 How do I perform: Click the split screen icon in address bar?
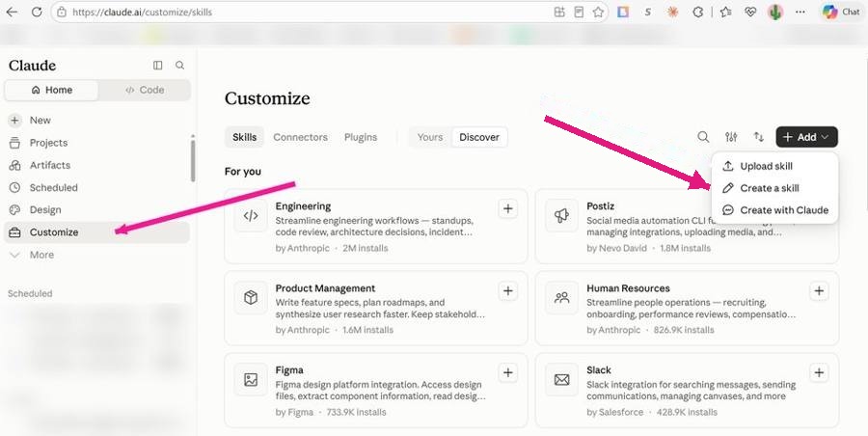coord(559,12)
